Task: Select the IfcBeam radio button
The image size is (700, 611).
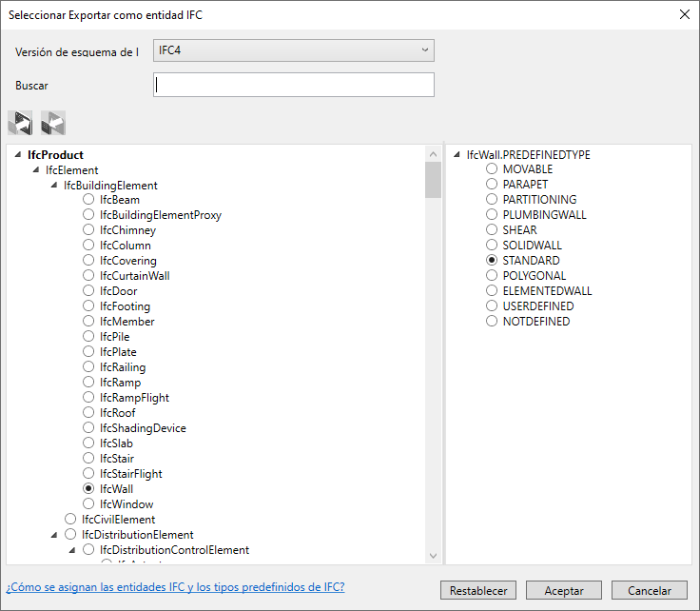Action: pyautogui.click(x=88, y=199)
